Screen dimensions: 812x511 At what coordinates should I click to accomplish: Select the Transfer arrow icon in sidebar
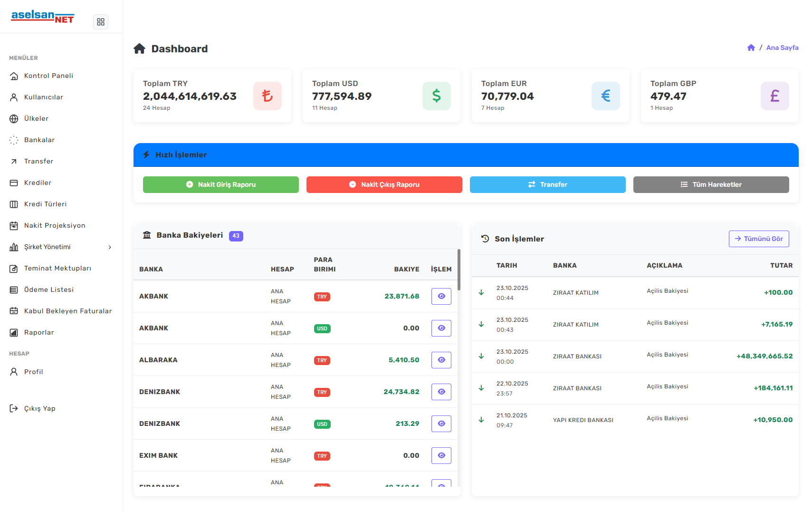pyautogui.click(x=14, y=161)
